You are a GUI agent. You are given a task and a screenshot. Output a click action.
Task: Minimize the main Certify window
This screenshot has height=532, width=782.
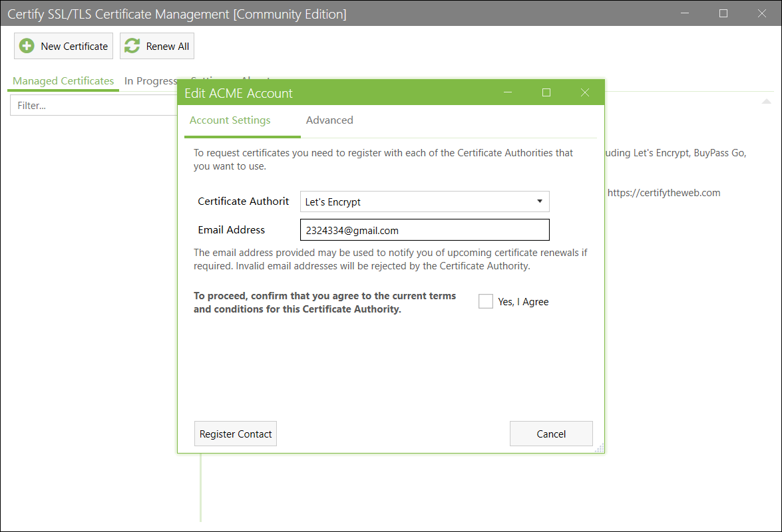685,13
